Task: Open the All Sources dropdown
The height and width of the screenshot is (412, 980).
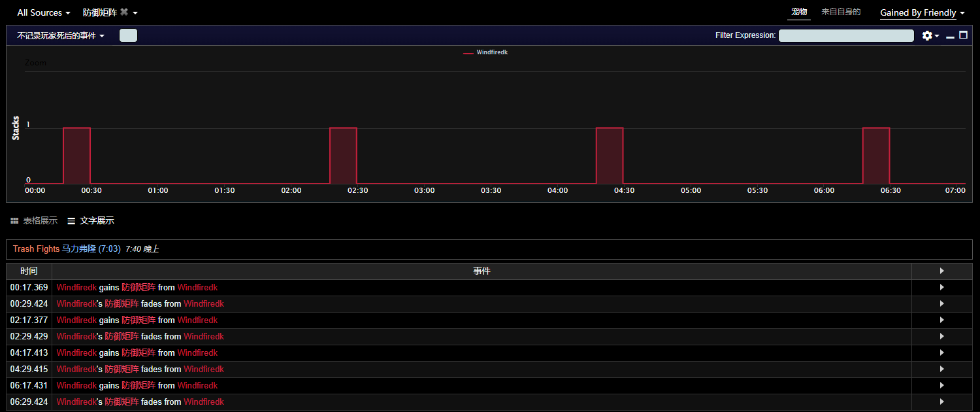Action: point(43,13)
